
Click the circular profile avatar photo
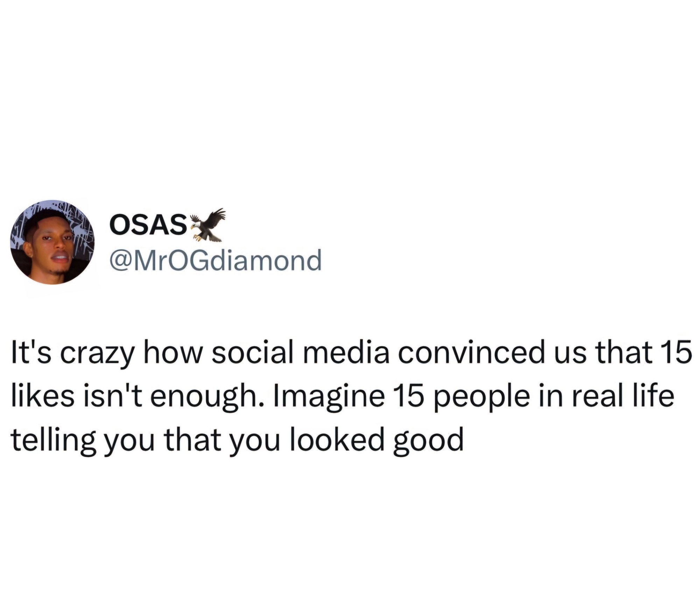click(52, 242)
